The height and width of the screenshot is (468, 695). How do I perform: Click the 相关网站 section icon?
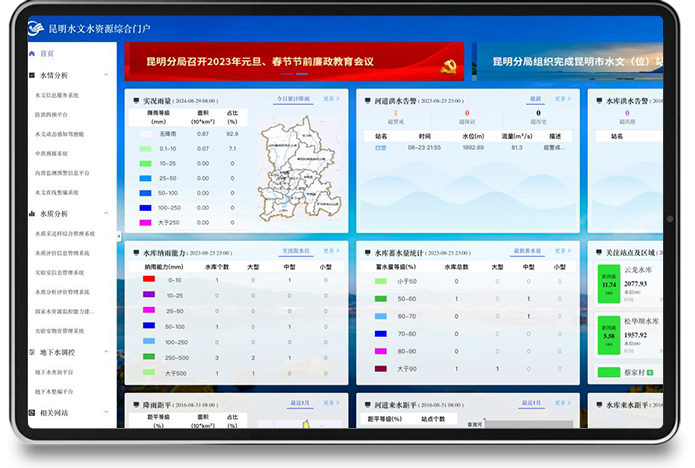coord(31,412)
